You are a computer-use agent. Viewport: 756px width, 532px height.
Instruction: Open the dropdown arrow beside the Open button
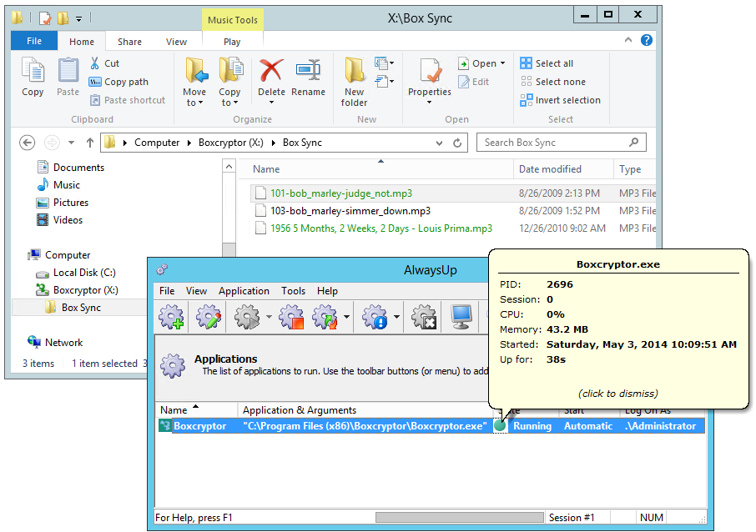(x=502, y=63)
